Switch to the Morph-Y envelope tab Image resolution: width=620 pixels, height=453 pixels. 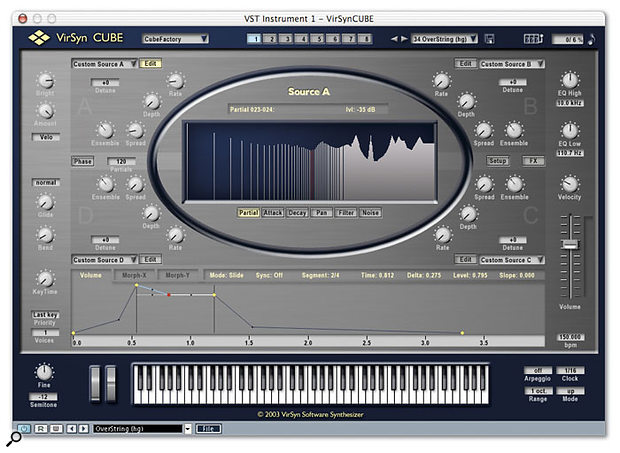click(x=178, y=275)
